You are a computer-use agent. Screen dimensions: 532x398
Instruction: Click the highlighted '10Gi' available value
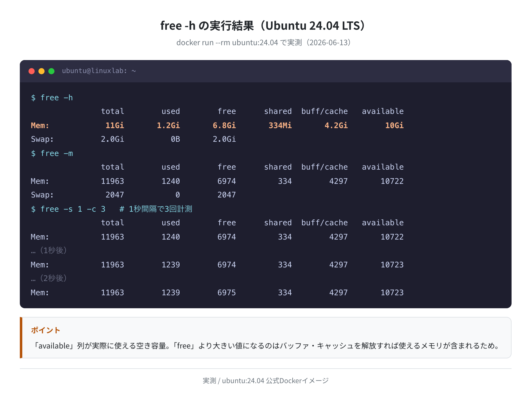(x=395, y=126)
